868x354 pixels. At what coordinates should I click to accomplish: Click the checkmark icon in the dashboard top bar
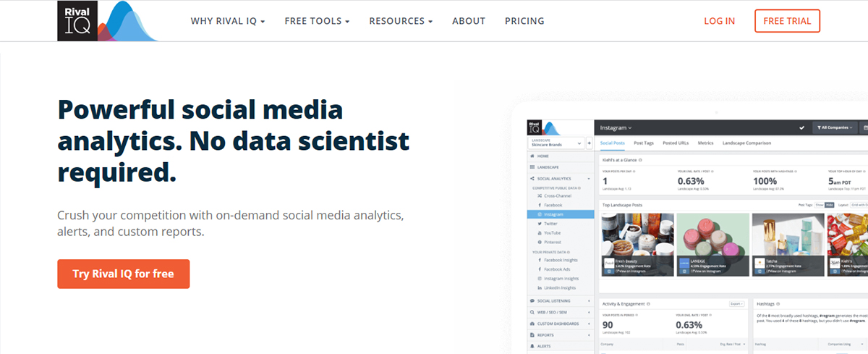(801, 127)
